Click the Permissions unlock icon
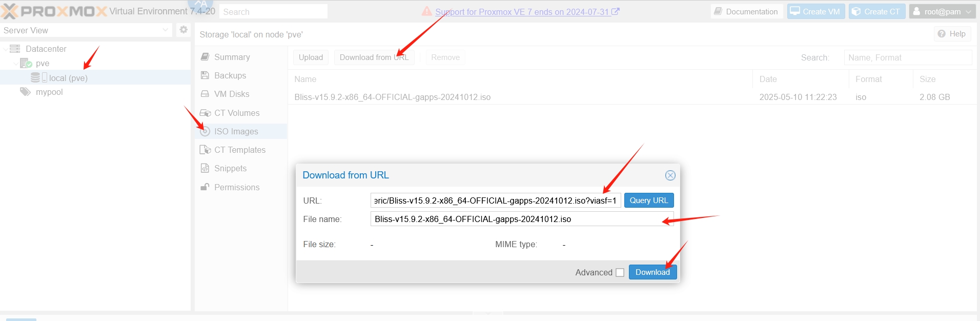The image size is (980, 321). [x=205, y=187]
